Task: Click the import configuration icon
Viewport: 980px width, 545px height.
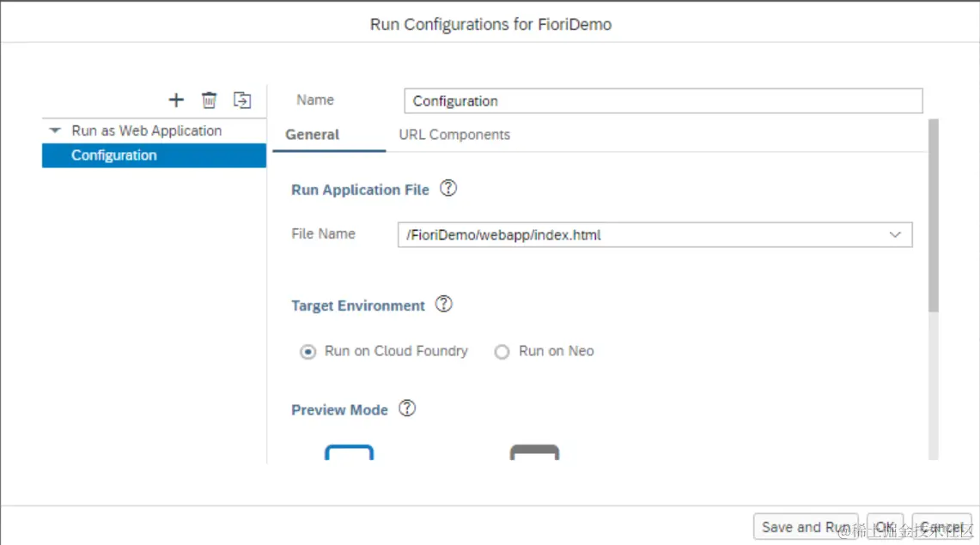Action: coord(242,100)
